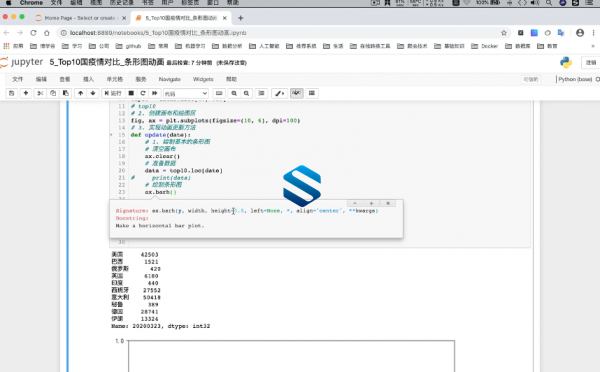Bookmark this page with the star icon
Image resolution: width=600 pixels, height=372 pixels.
pos(504,33)
